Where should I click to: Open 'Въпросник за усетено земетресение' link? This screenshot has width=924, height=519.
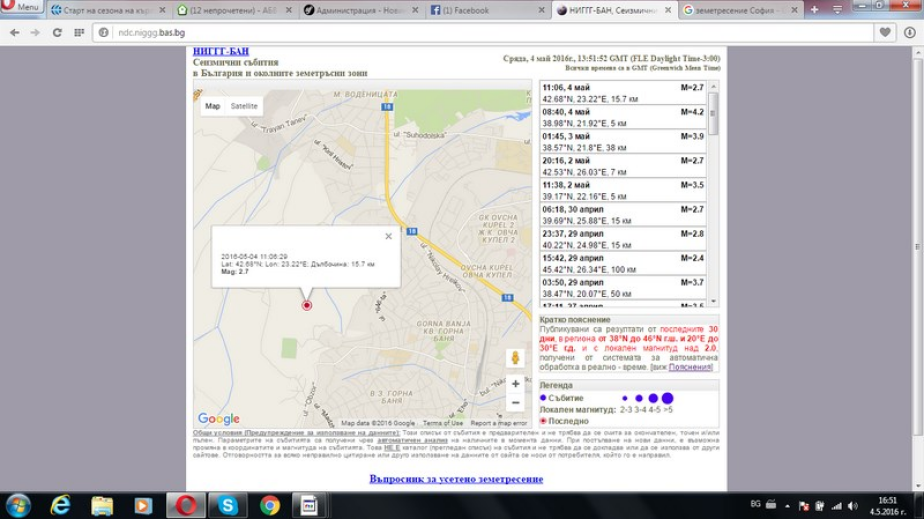click(456, 479)
